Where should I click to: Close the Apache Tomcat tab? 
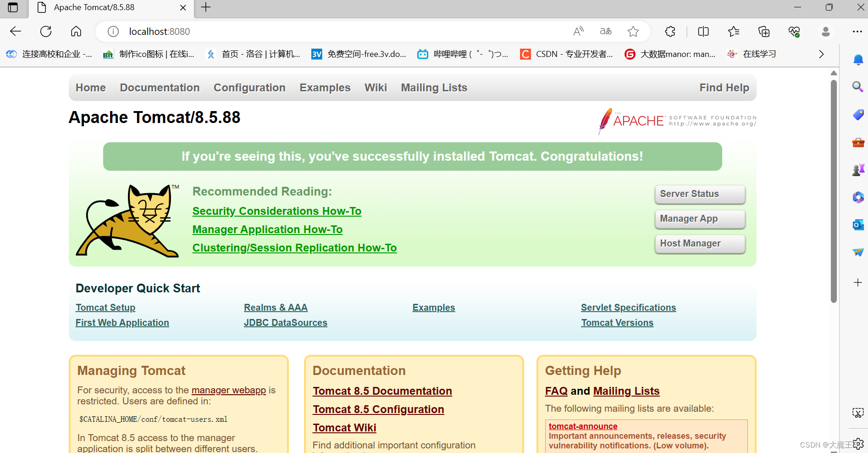(183, 8)
